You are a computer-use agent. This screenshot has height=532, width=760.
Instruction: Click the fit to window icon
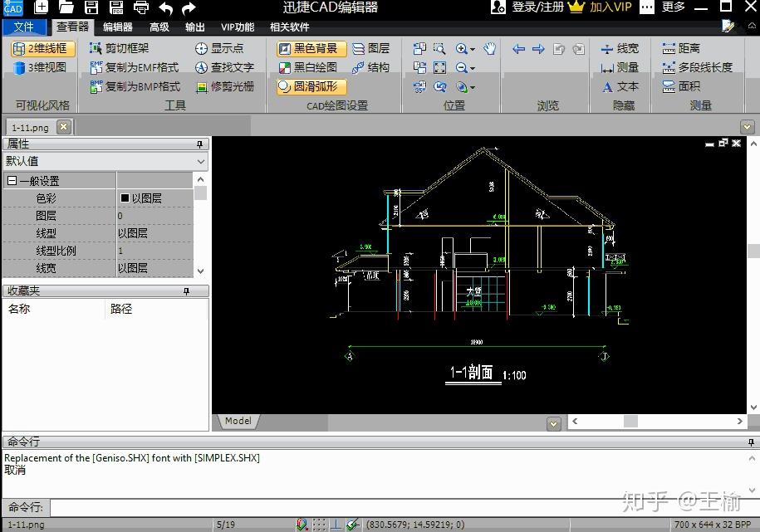pyautogui.click(x=439, y=67)
